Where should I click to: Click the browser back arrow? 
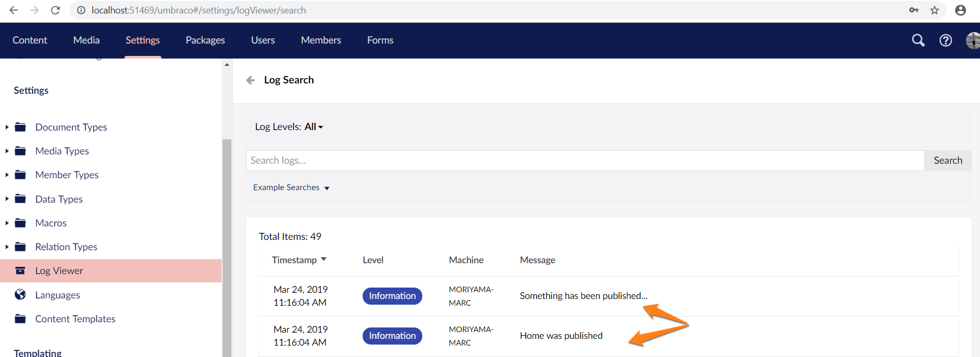point(14,10)
